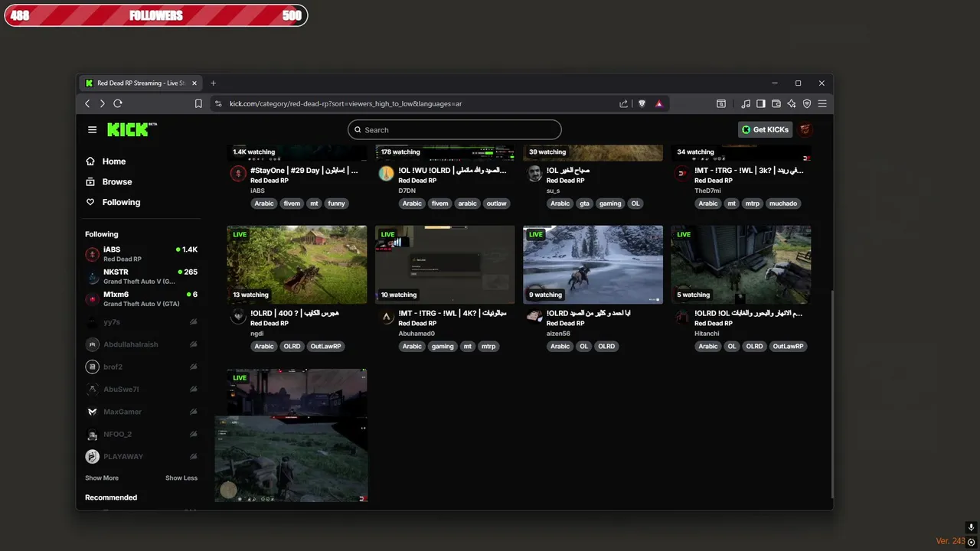This screenshot has width=980, height=551.
Task: Open site information icon in address bar
Action: (218, 103)
